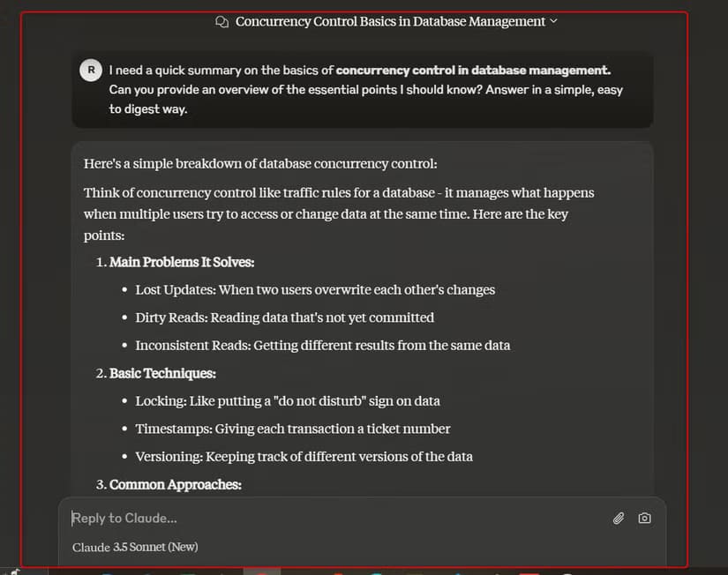Select the Common Approaches heading
This screenshot has width=728, height=575.
(175, 484)
